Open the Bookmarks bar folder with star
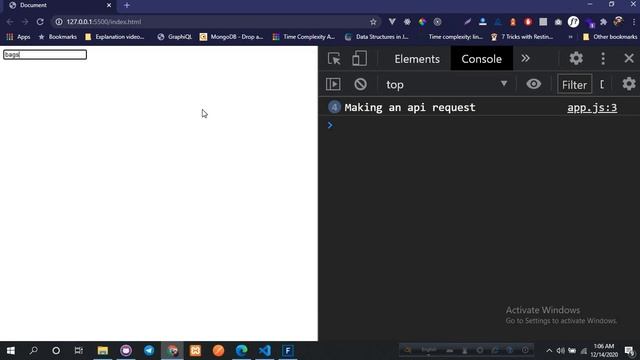 (x=58, y=37)
